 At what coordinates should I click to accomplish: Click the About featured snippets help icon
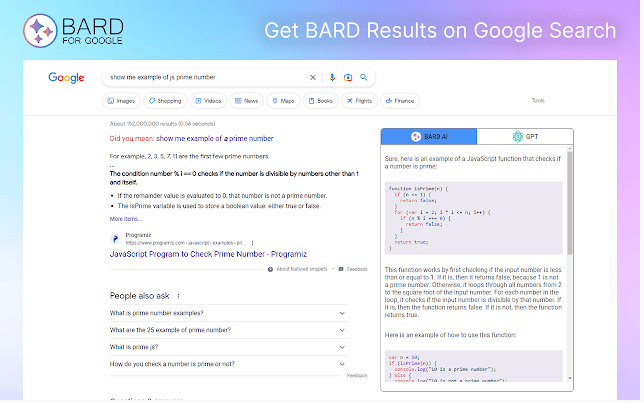click(271, 269)
